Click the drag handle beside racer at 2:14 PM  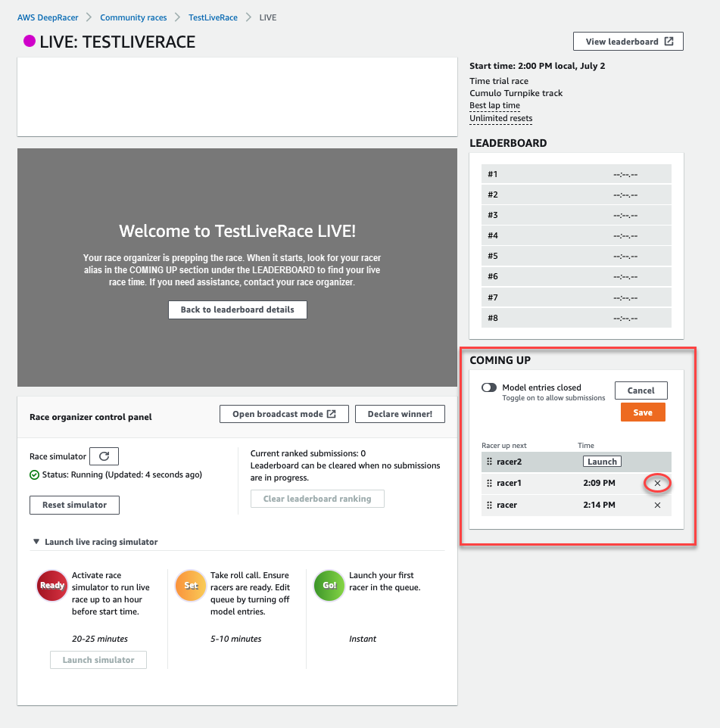click(489, 505)
